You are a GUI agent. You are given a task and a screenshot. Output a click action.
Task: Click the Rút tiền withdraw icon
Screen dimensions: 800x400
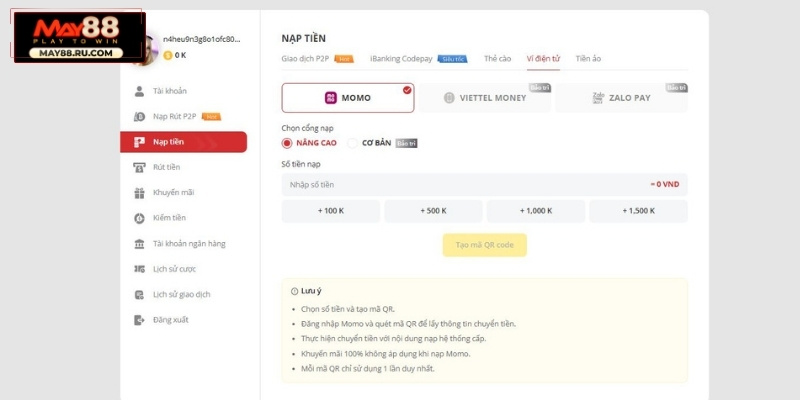click(x=139, y=167)
